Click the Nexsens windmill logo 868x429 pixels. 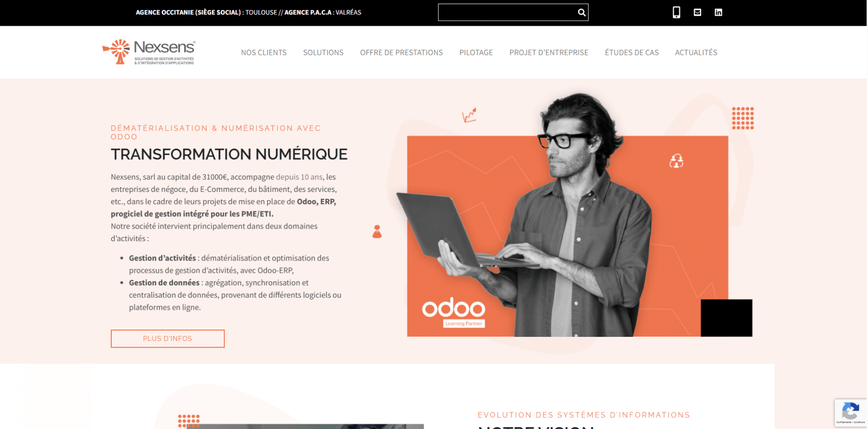coord(149,52)
